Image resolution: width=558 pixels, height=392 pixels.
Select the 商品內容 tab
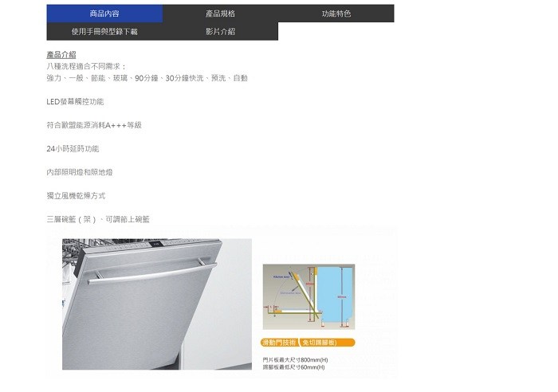104,14
